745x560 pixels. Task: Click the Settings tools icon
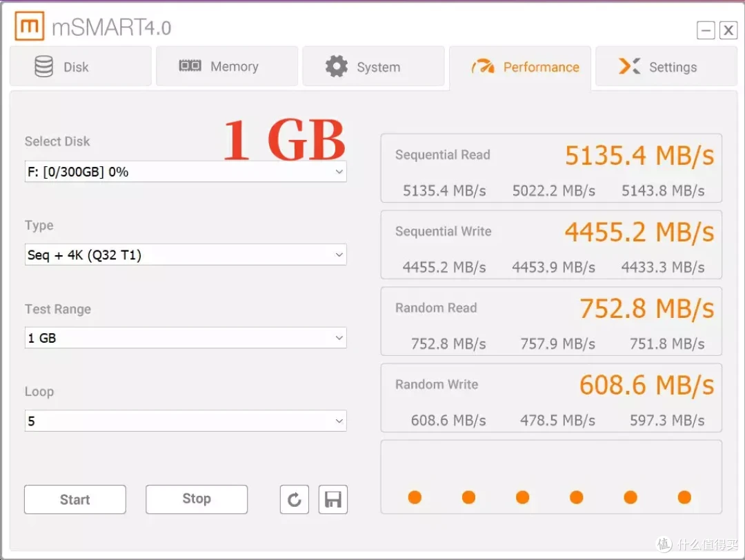click(630, 66)
